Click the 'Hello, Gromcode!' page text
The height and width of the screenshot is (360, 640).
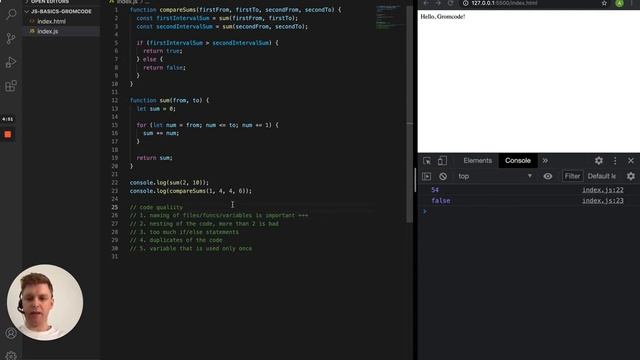coord(443,17)
